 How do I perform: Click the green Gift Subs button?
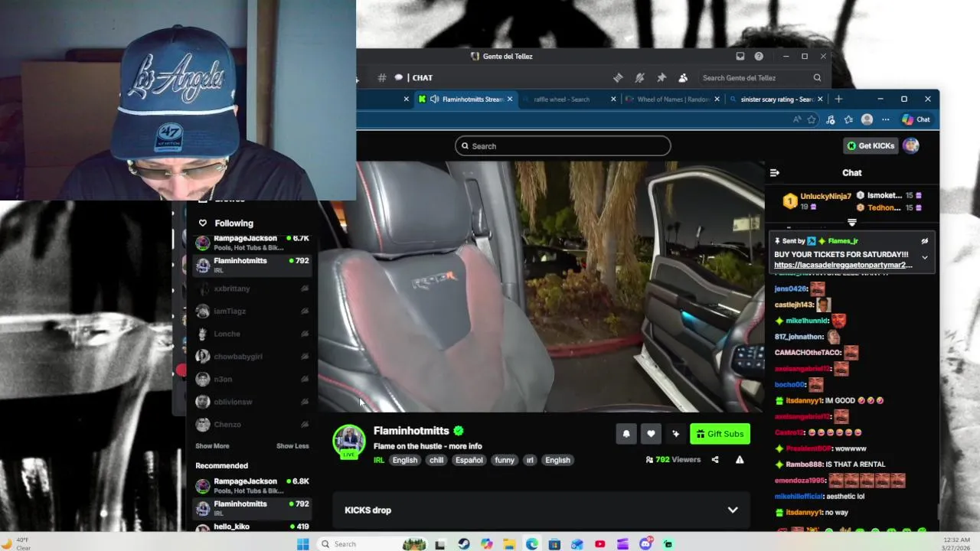click(x=720, y=434)
